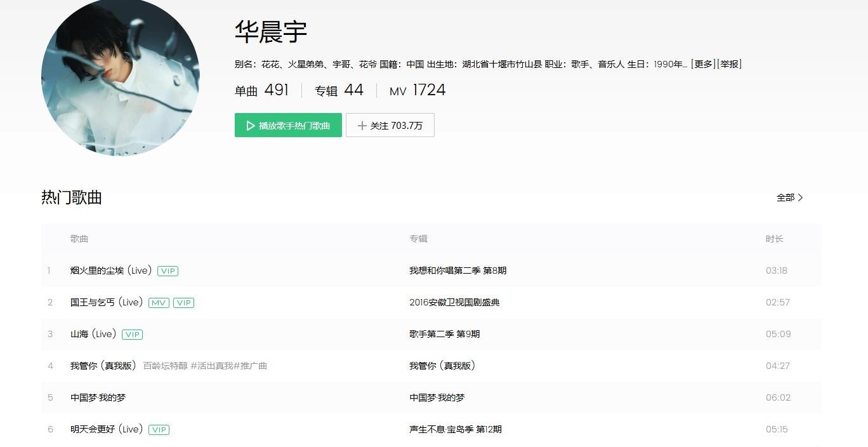
Task: Open song 中国梦·我的梦 title
Action: 98,397
